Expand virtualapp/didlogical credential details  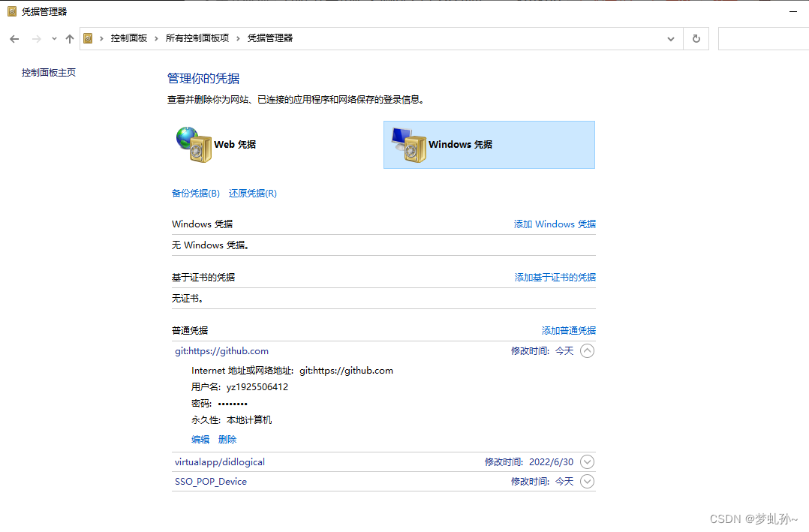pos(587,461)
